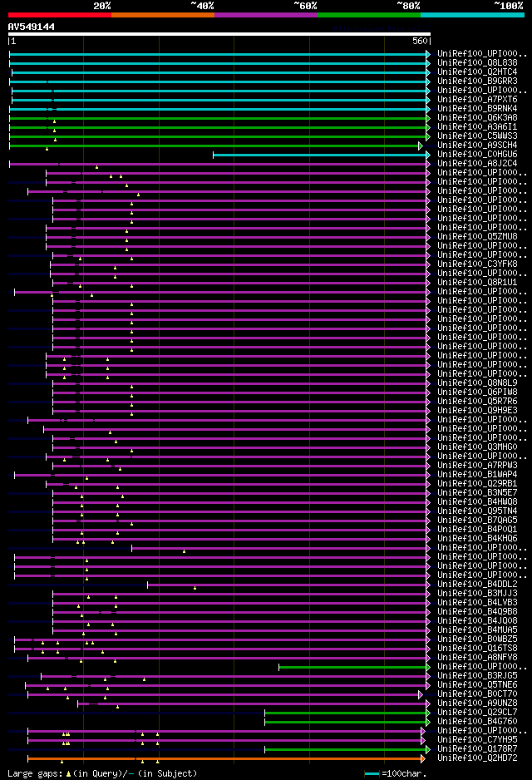Open sequence UniRef100_B4Q9B8
Image resolution: width=532 pixels, height=780 pixels.
tap(477, 611)
